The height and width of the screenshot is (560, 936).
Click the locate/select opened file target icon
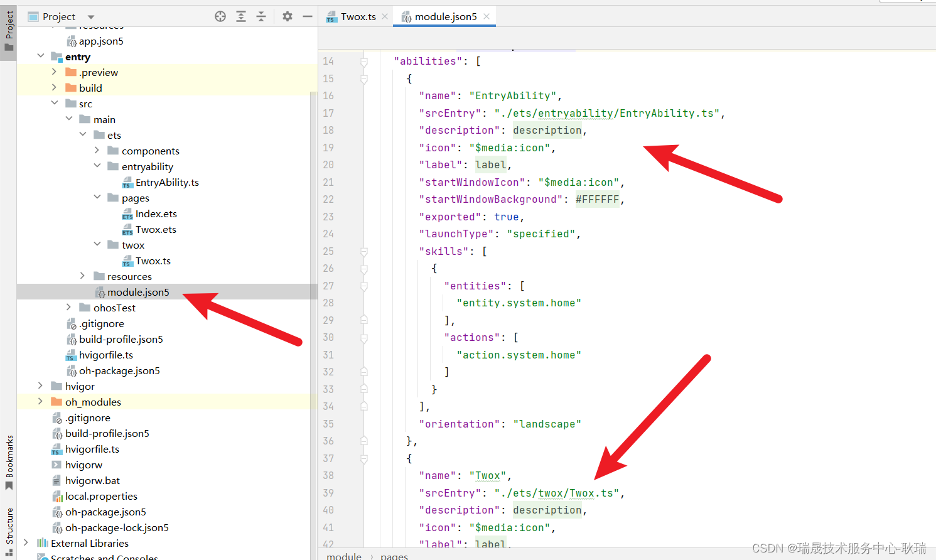click(220, 16)
